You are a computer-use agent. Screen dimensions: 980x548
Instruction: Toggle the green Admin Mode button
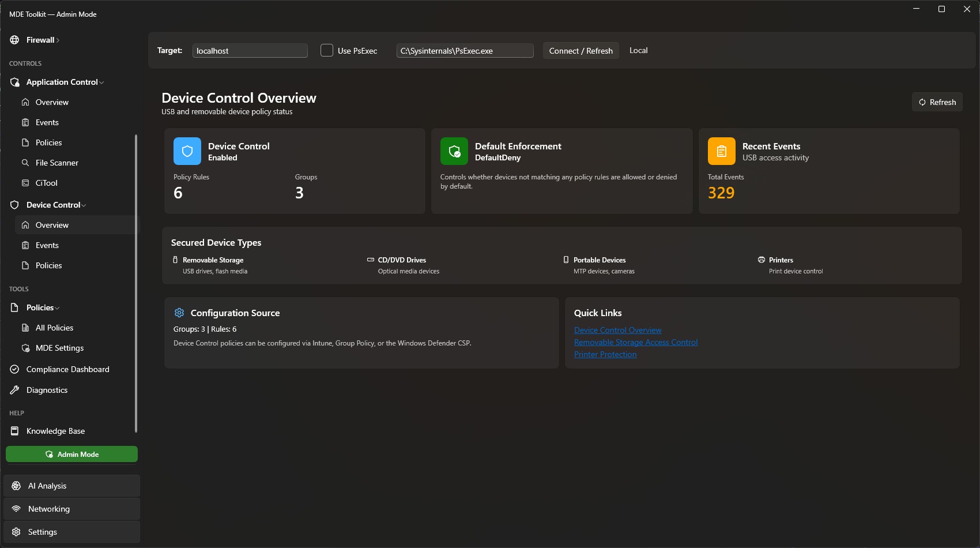71,454
